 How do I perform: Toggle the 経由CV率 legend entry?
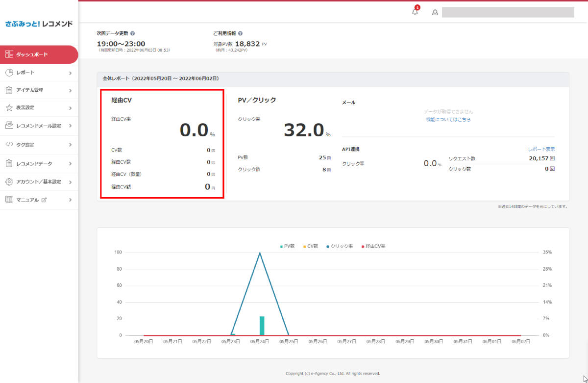(x=373, y=246)
